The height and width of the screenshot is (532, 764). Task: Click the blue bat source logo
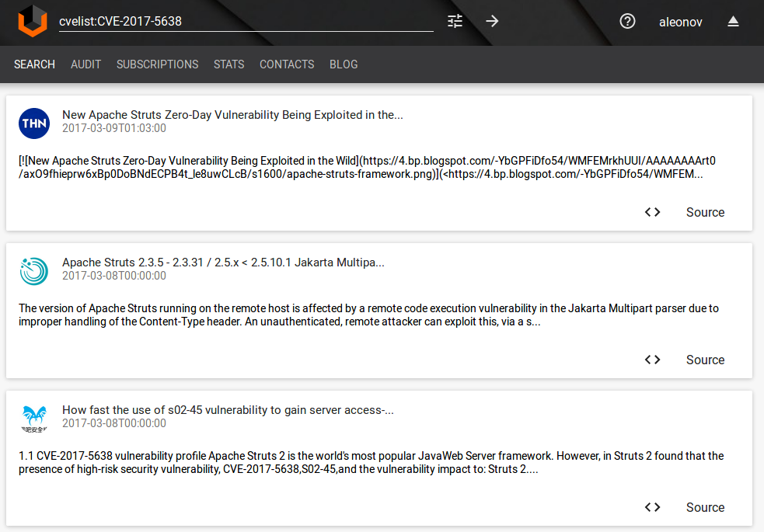[34, 419]
